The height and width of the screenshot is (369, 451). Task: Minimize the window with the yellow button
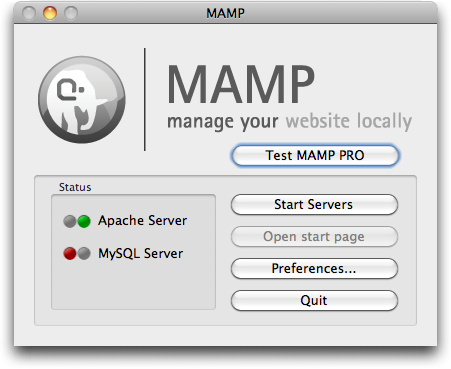tap(50, 13)
